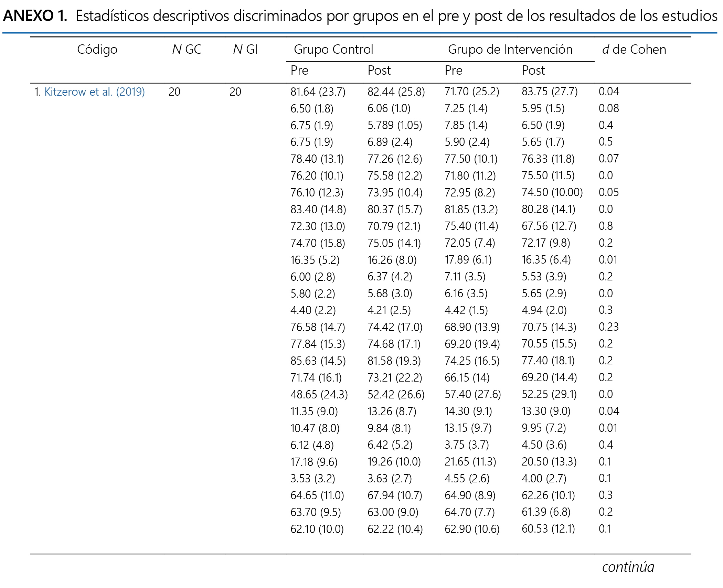Select Cohen d value 0.08

[x=609, y=108]
